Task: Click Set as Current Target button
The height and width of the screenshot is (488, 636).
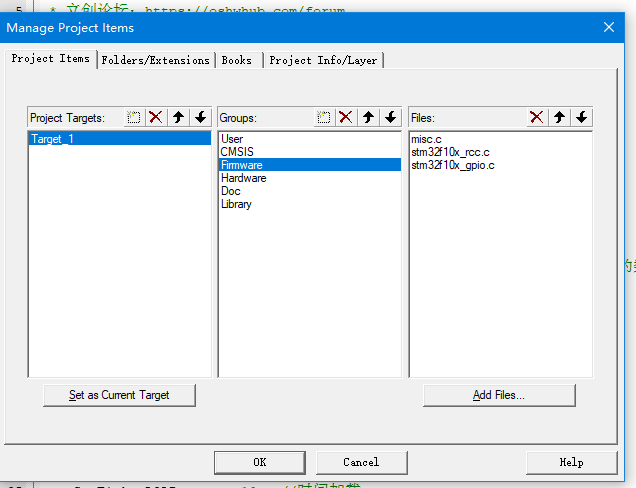Action: coord(119,395)
